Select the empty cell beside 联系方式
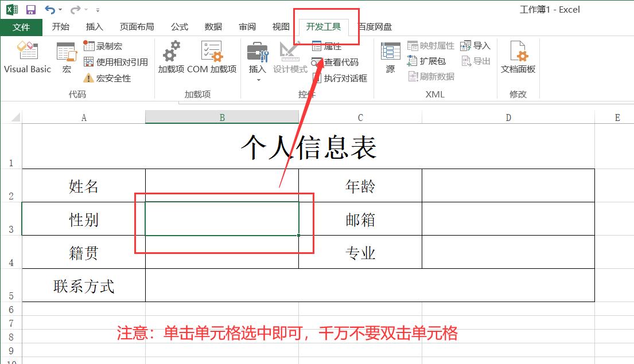The width and height of the screenshot is (634, 364). coord(370,285)
